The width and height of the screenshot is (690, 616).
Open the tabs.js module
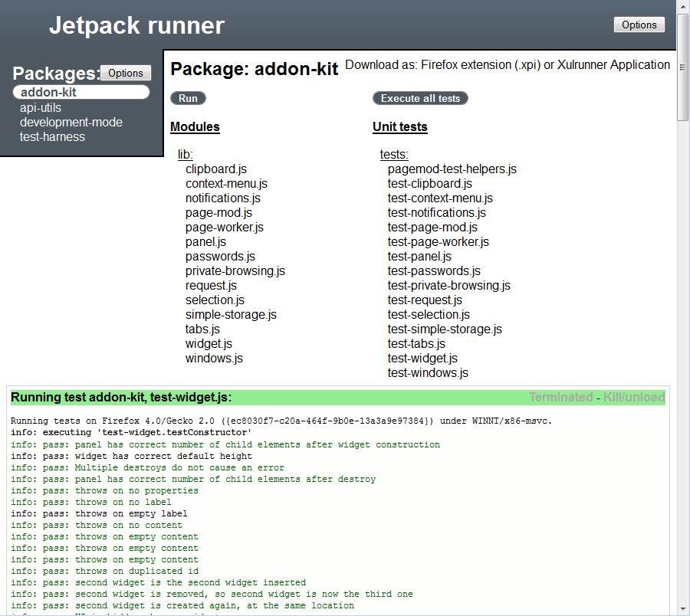pyautogui.click(x=203, y=329)
